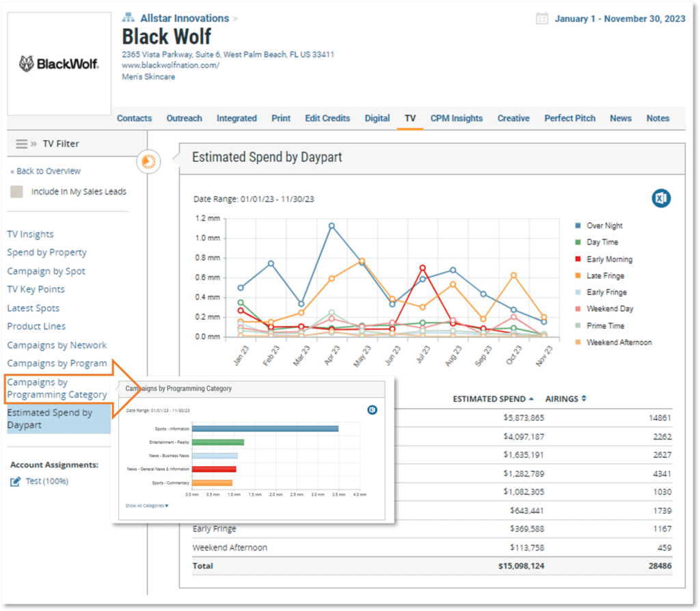Toggle Over Night series in chart legend
This screenshot has width=700, height=611.
[x=604, y=226]
